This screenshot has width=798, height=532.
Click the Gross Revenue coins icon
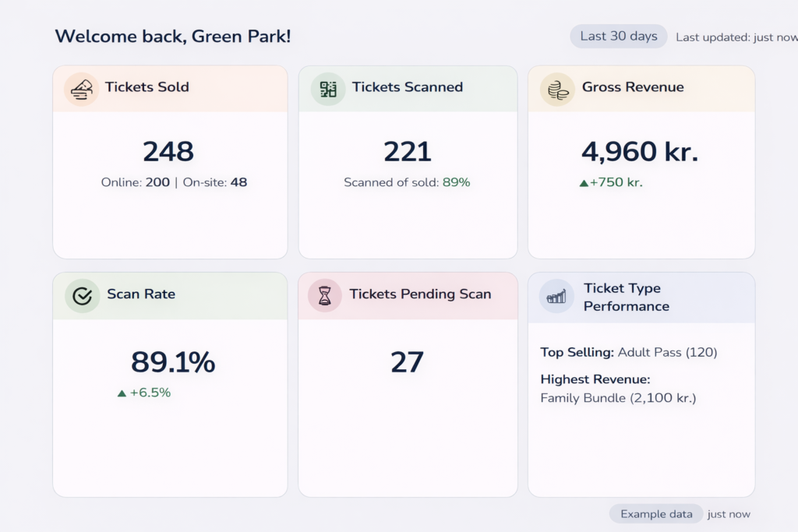click(556, 88)
